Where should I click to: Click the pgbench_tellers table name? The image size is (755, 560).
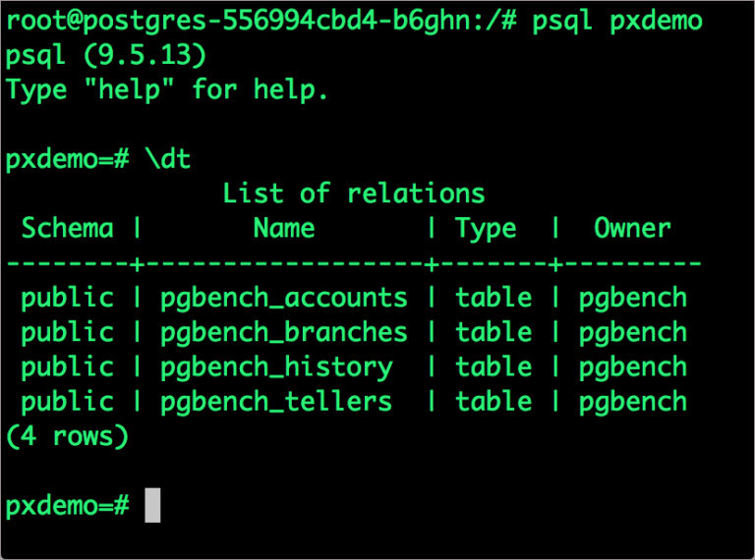(275, 401)
